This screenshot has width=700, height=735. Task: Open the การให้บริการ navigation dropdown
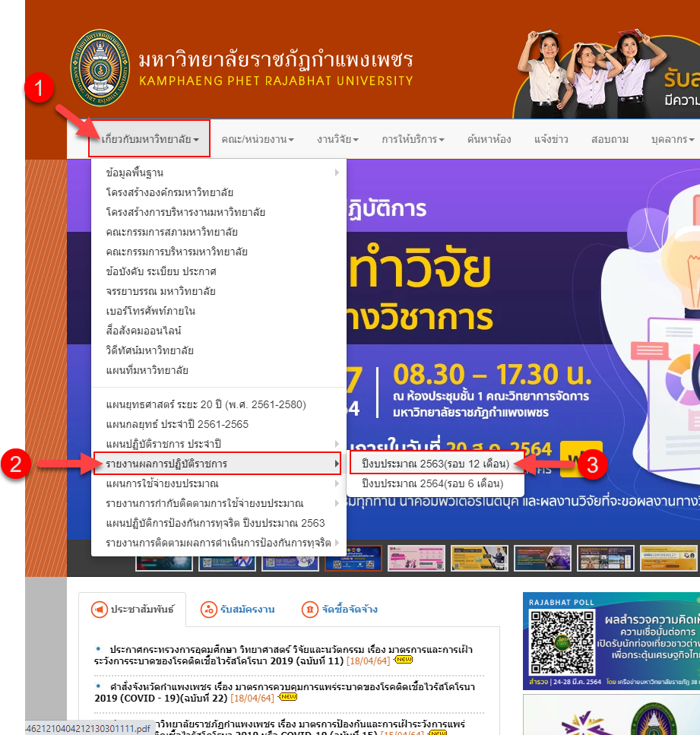(x=413, y=139)
